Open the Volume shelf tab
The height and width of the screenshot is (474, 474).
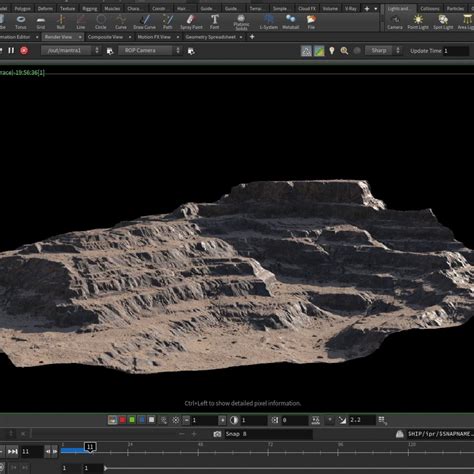point(330,9)
